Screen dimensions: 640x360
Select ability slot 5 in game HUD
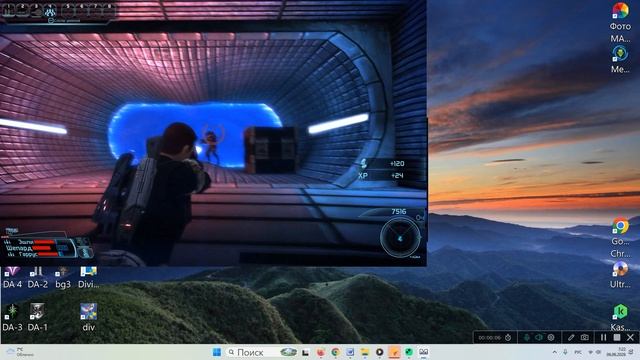click(68, 9)
